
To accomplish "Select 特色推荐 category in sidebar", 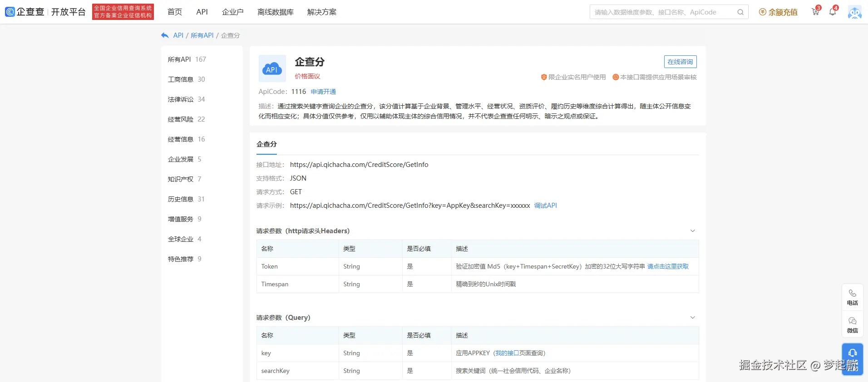I will [x=185, y=259].
